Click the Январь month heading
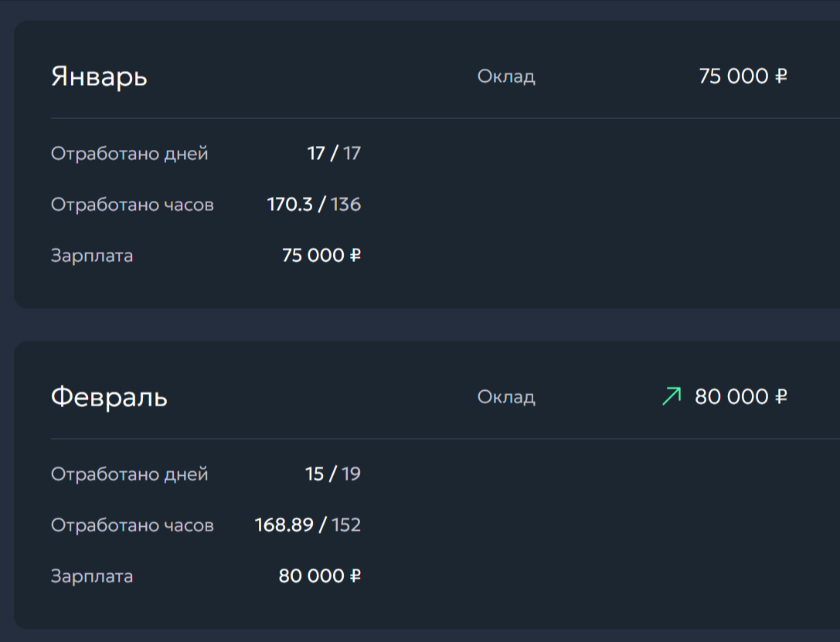This screenshot has height=642, width=840. (99, 77)
